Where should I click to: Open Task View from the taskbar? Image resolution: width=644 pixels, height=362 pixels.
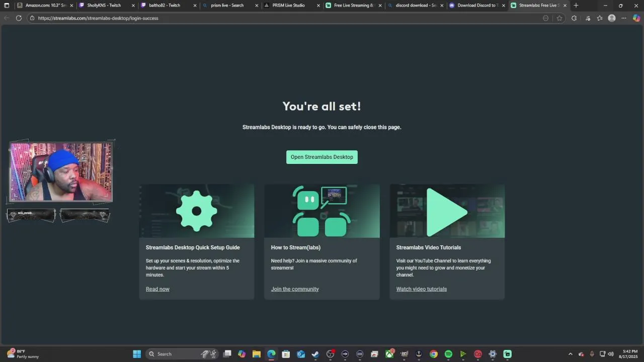[x=227, y=354]
